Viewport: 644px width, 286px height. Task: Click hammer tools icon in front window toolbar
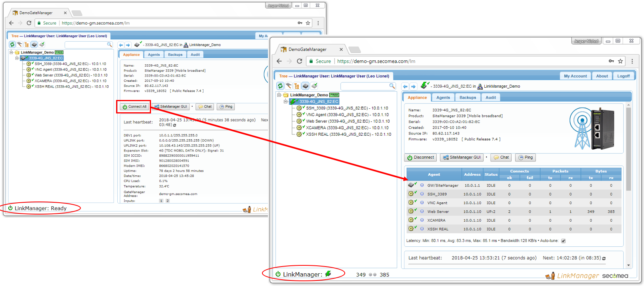289,86
